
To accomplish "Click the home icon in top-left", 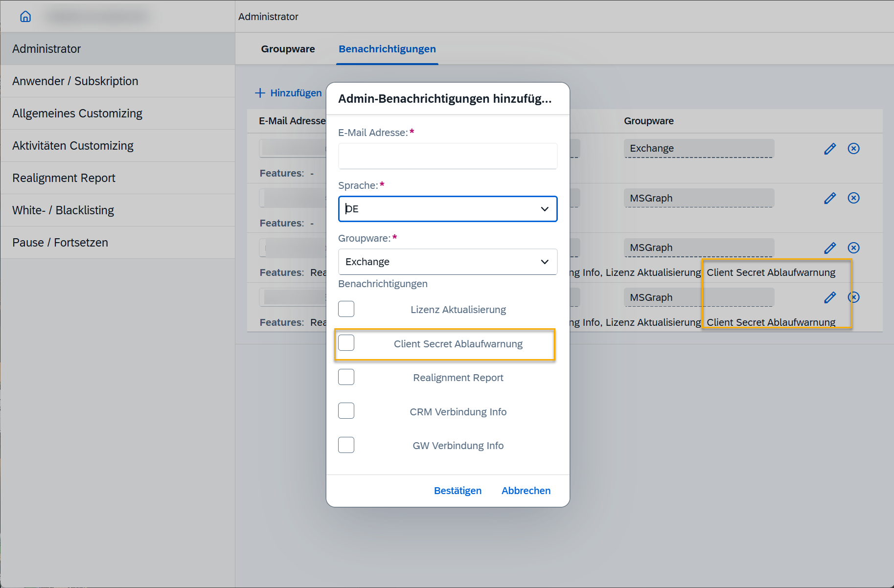I will 25,17.
